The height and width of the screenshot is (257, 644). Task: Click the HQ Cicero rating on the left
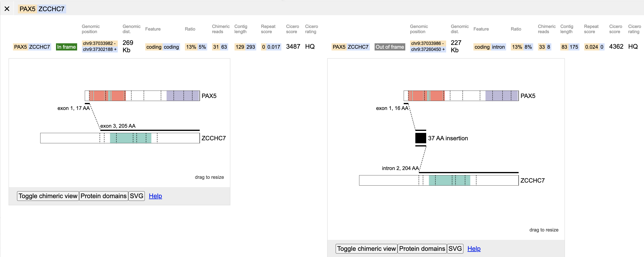[310, 46]
